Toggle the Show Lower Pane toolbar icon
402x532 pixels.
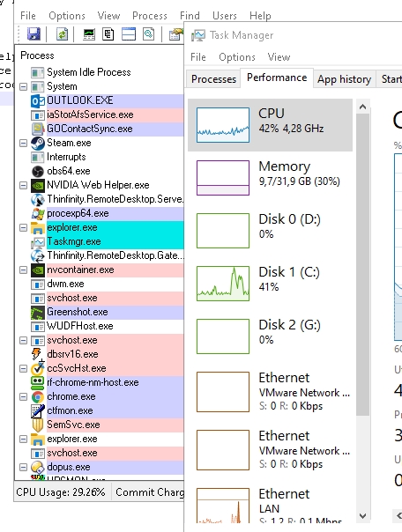coord(129,34)
